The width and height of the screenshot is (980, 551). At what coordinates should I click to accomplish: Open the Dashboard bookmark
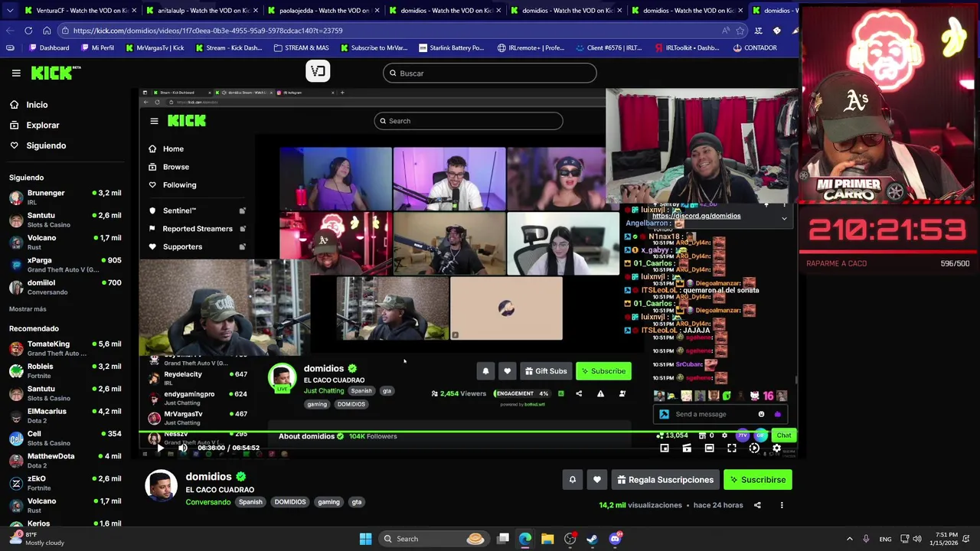coord(48,47)
